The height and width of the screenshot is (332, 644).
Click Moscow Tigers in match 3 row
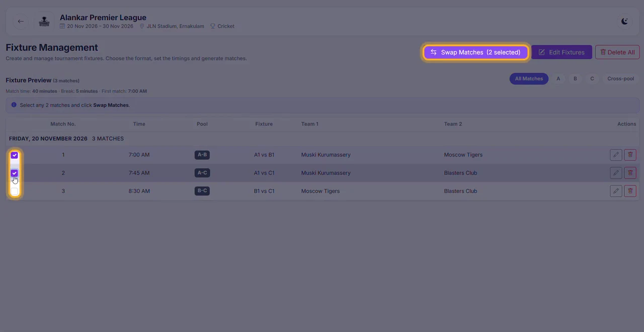click(320, 191)
